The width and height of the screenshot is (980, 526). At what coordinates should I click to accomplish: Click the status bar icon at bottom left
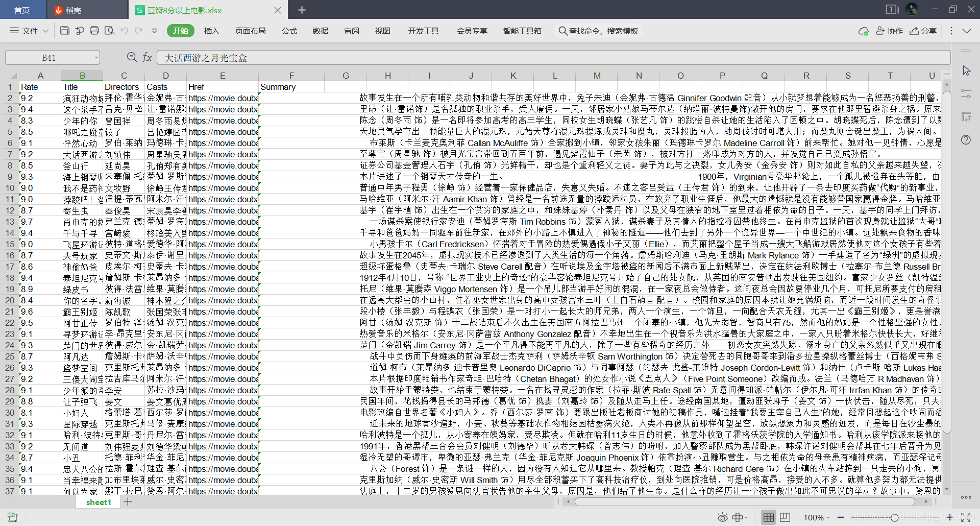(13, 517)
